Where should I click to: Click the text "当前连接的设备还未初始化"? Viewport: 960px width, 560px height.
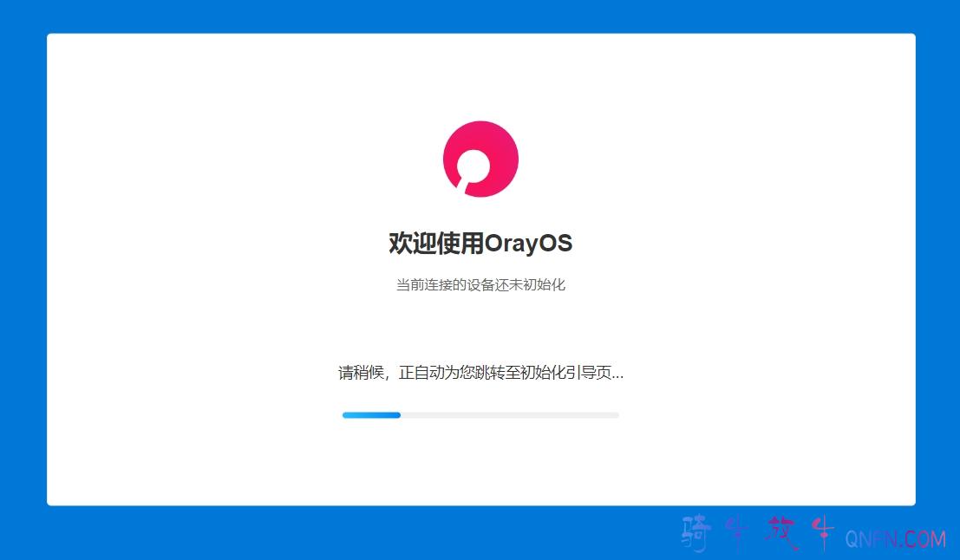(480, 284)
